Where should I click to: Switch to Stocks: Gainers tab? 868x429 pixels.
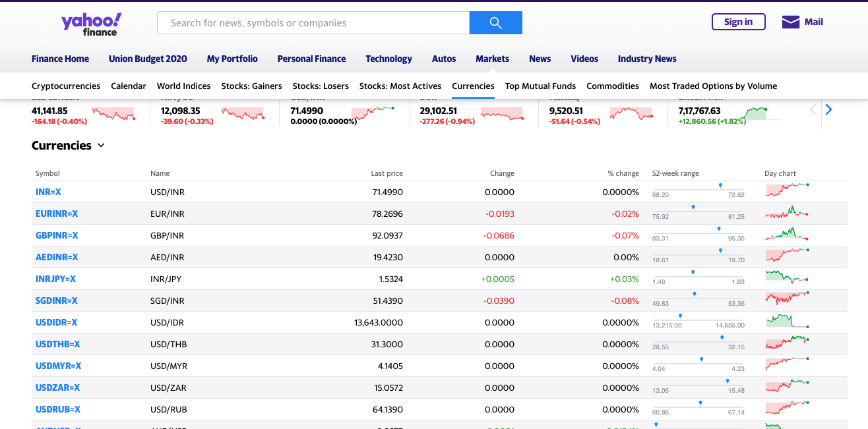coord(251,86)
